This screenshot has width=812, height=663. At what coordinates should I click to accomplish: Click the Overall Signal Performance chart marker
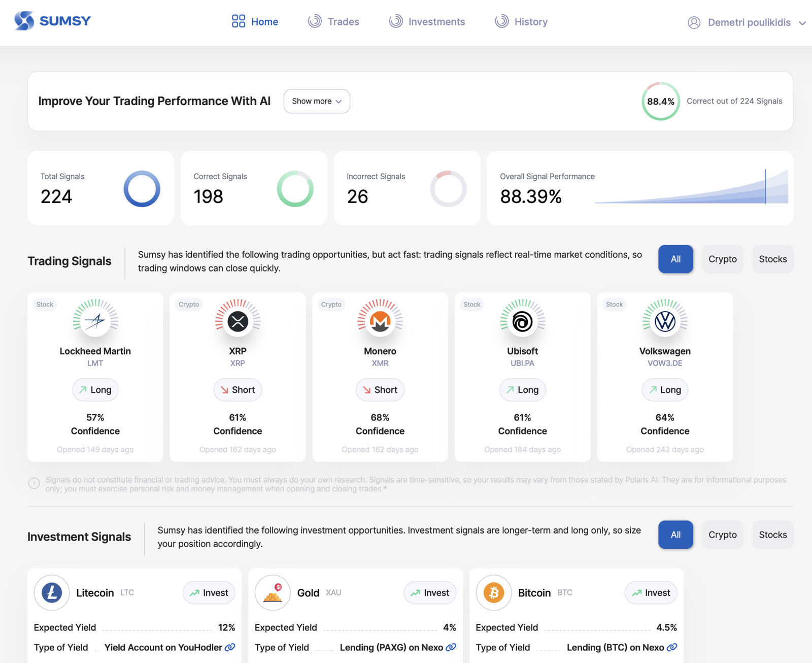[765, 187]
